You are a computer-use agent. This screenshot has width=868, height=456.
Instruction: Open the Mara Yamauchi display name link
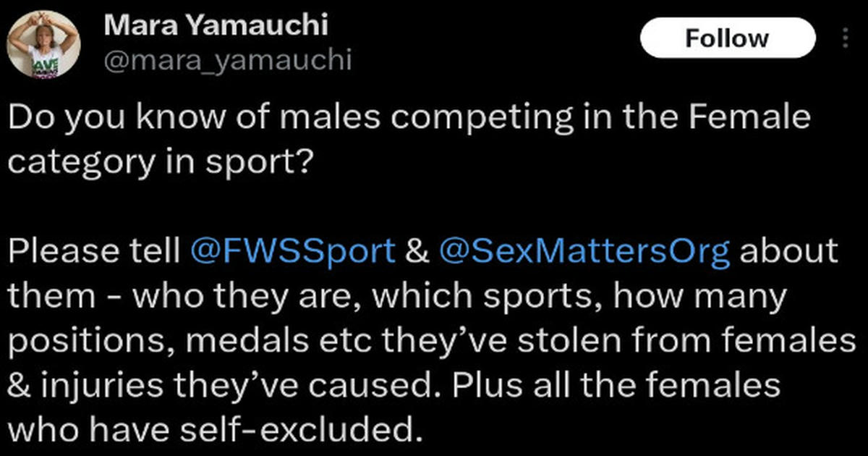pos(216,26)
